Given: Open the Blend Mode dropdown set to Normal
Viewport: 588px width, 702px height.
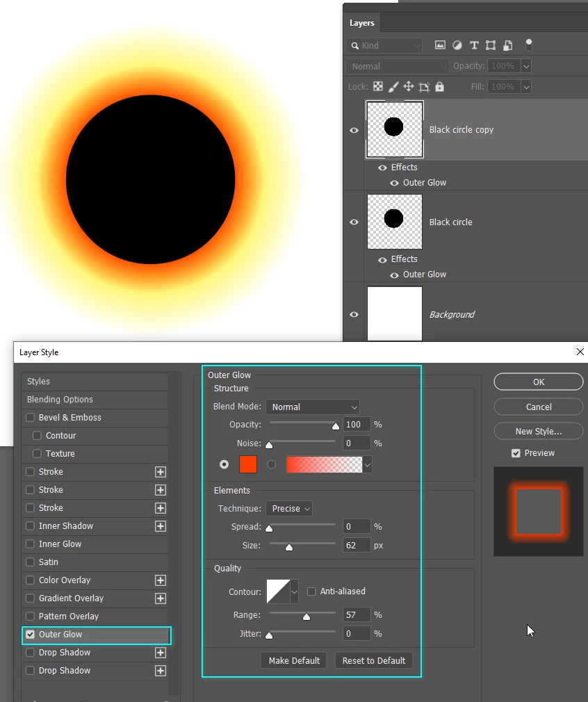Looking at the screenshot, I should point(313,407).
